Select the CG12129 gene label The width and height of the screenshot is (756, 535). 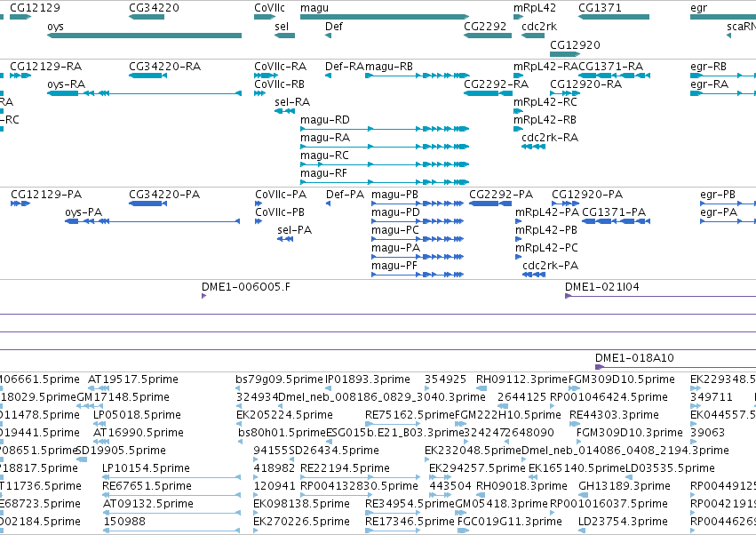click(x=36, y=8)
